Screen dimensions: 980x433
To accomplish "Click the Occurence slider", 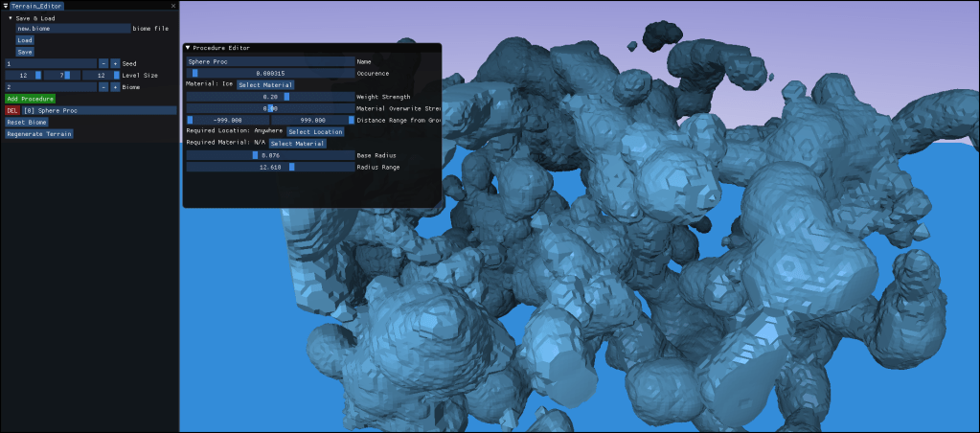I will [x=270, y=73].
